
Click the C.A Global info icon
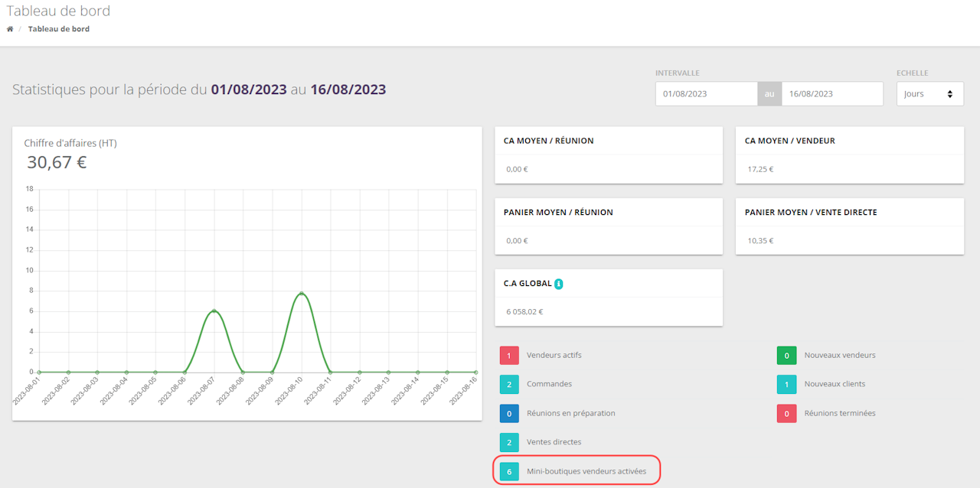pos(559,284)
